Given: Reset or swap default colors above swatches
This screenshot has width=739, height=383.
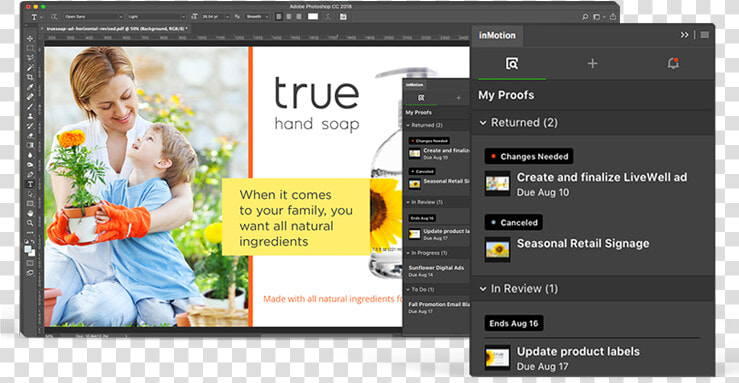Looking at the screenshot, I should (30, 242).
